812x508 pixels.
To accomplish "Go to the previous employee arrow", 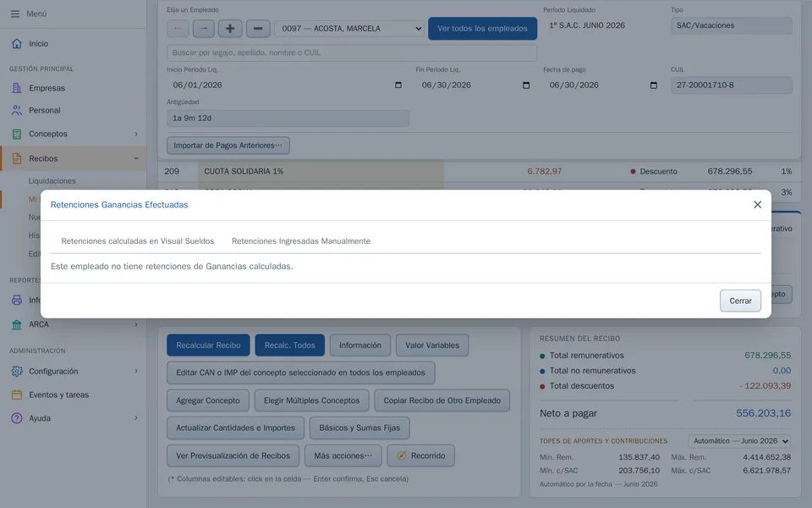I will point(178,29).
